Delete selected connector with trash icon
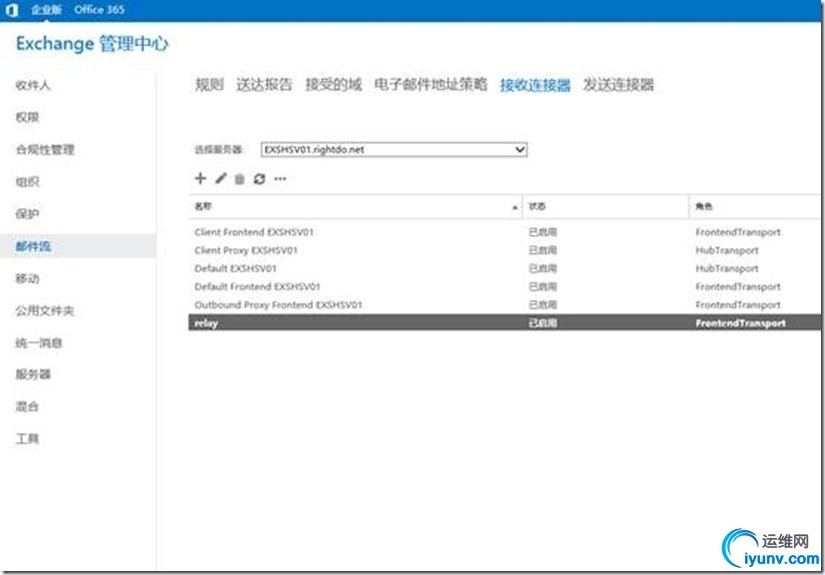The height and width of the screenshot is (575, 825). pos(239,179)
